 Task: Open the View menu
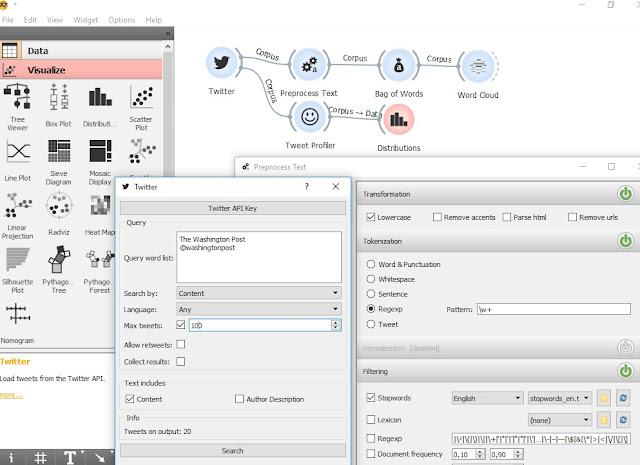(55, 20)
